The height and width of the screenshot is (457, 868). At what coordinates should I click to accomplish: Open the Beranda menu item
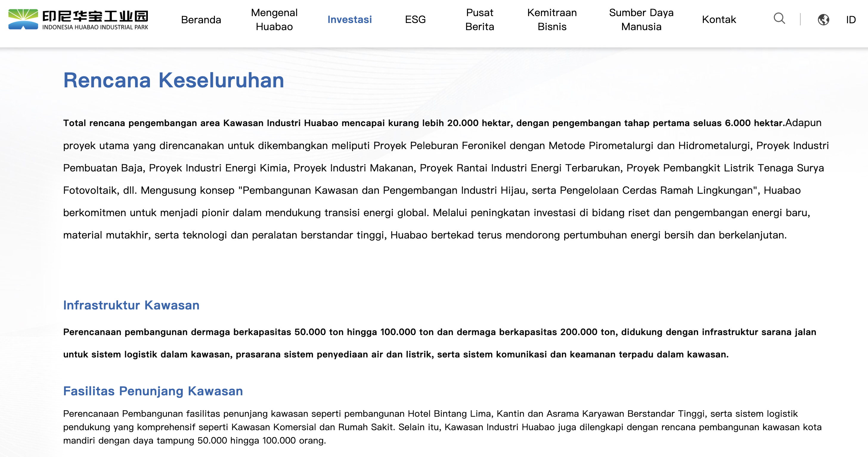coord(201,20)
